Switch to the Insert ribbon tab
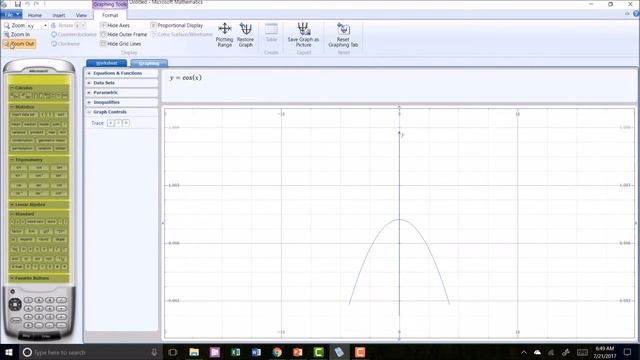Viewport: 640px width, 360px height. click(x=59, y=15)
